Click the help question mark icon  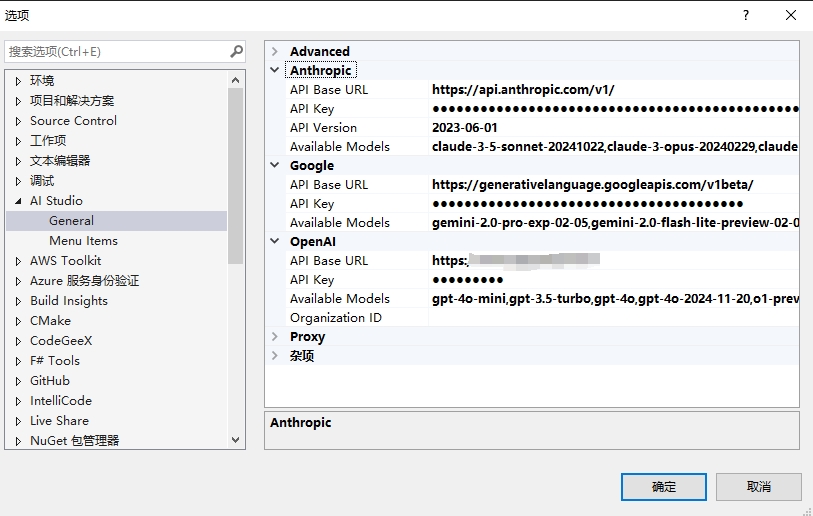tap(746, 15)
